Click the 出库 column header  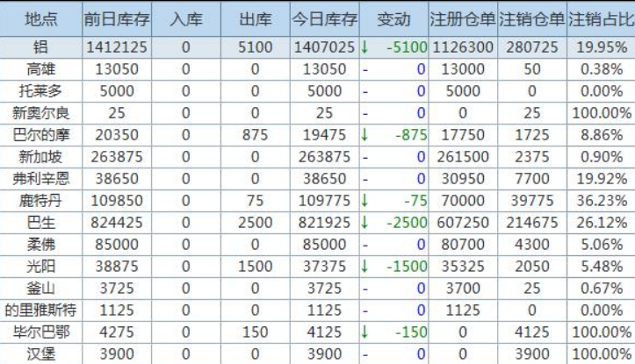(255, 18)
